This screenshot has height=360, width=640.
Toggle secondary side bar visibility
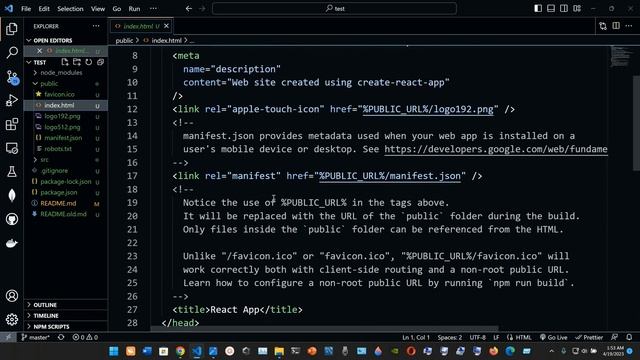click(x=564, y=9)
